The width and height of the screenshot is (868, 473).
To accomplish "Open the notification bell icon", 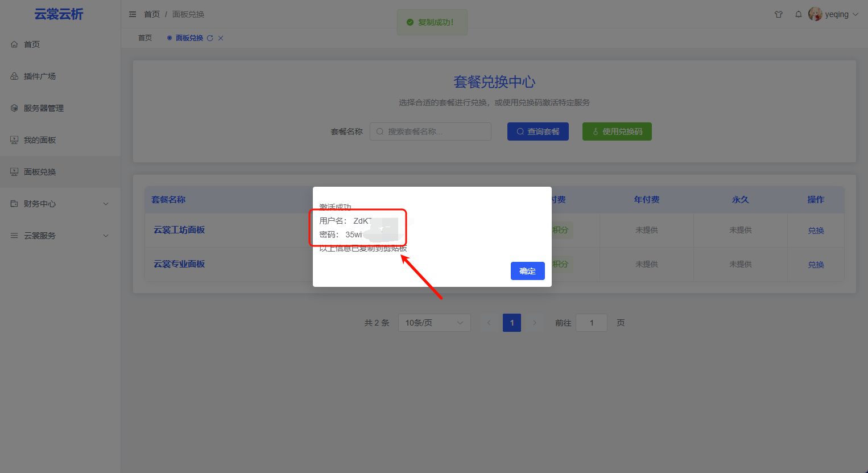I will pyautogui.click(x=798, y=14).
